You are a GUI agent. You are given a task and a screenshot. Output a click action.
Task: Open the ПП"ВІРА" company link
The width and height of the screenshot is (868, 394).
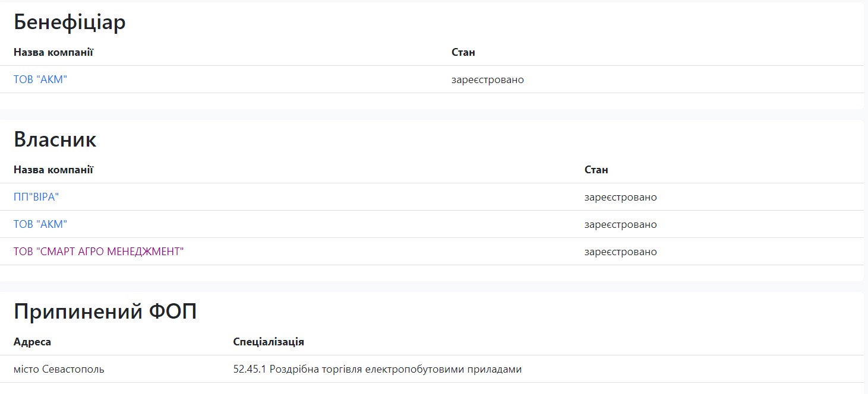[36, 197]
